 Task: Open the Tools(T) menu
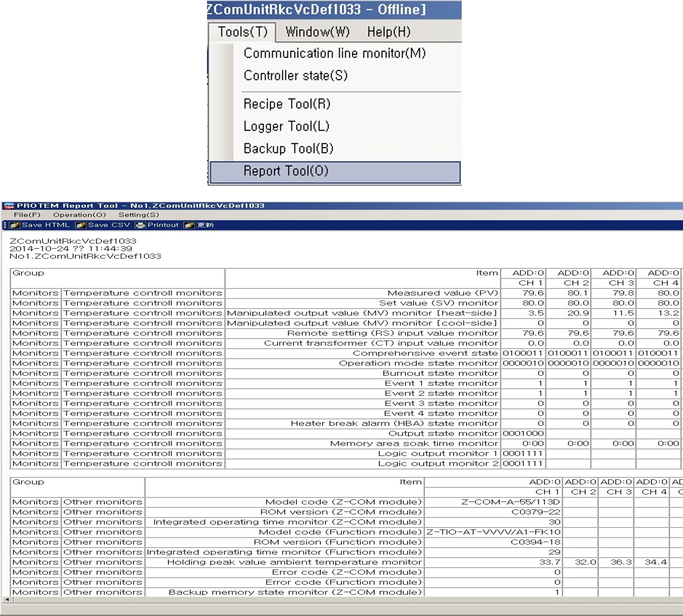[x=242, y=32]
